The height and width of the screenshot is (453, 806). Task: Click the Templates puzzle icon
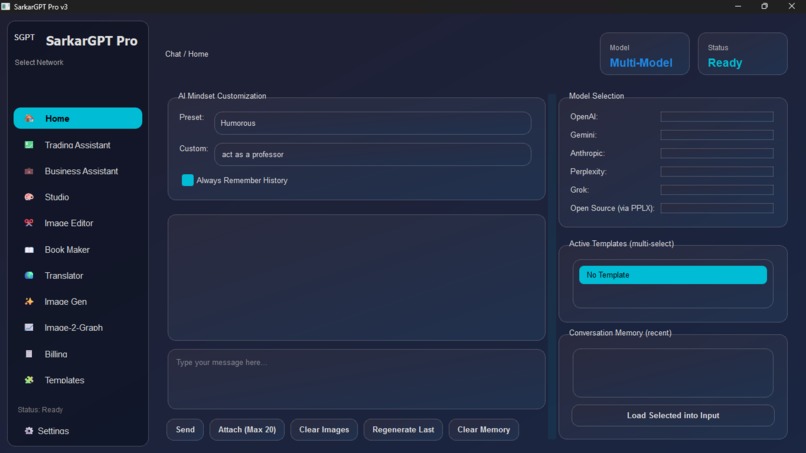[x=29, y=380]
